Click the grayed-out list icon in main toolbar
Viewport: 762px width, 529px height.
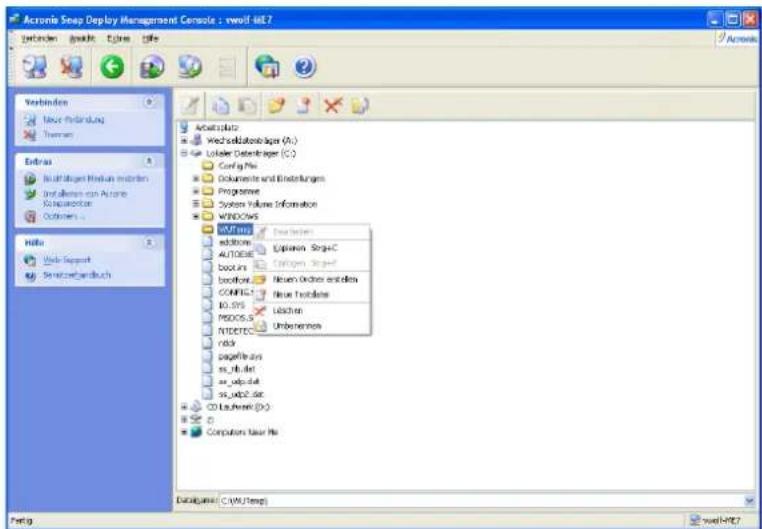click(226, 68)
